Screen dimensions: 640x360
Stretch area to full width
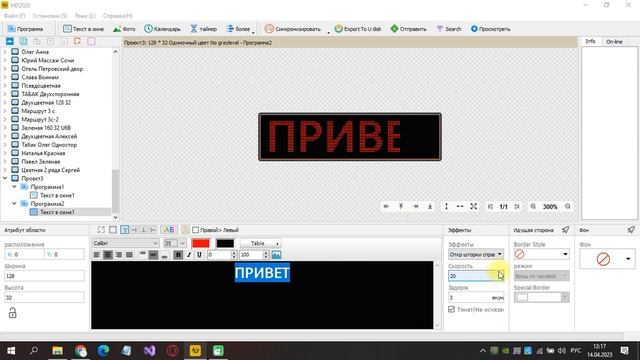pyautogui.click(x=460, y=207)
